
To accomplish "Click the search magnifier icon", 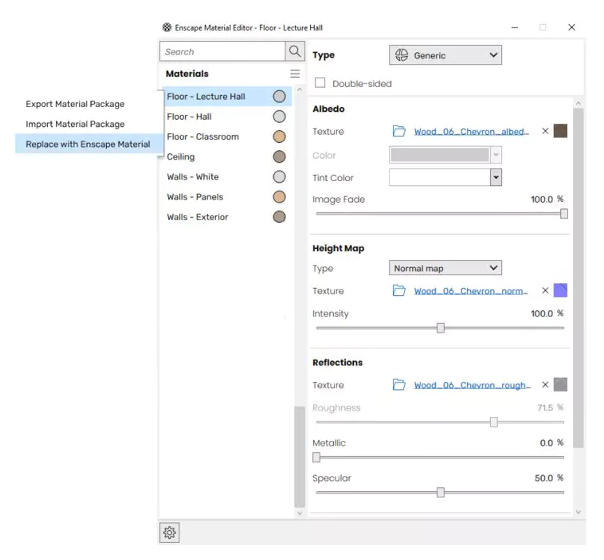I will (x=295, y=51).
